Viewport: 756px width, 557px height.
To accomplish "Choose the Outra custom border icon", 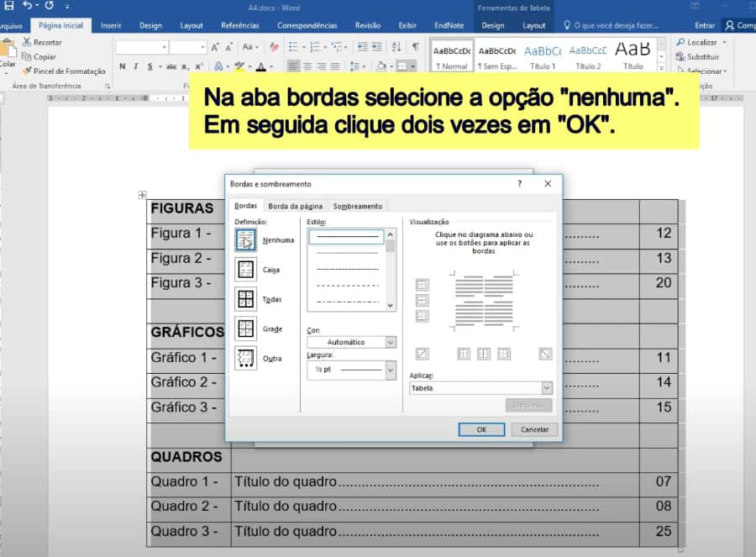I will pos(246,358).
